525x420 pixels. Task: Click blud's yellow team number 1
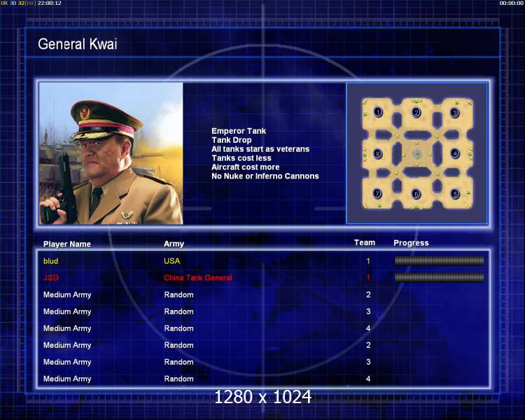point(368,261)
